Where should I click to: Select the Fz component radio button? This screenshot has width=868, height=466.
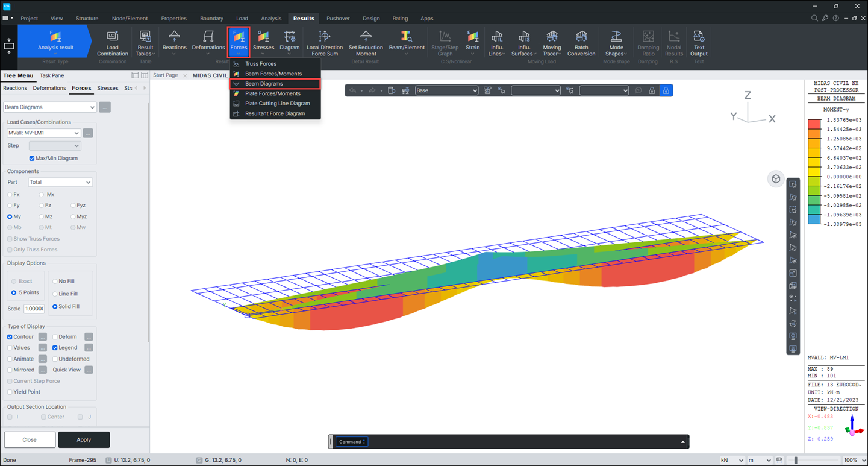(41, 206)
